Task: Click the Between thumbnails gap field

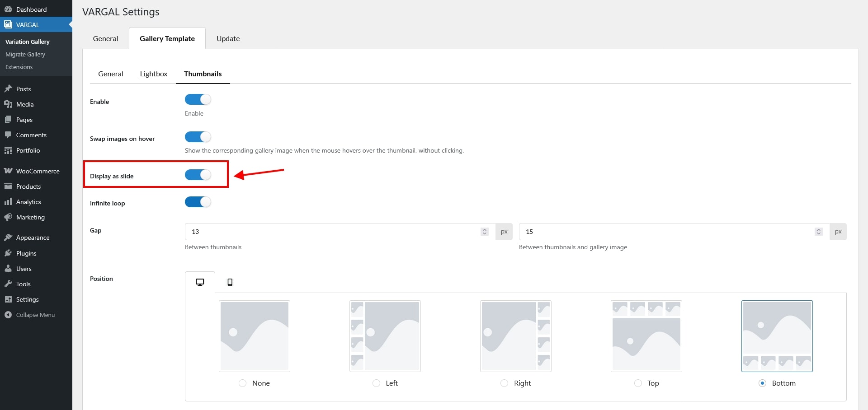Action: pyautogui.click(x=340, y=232)
